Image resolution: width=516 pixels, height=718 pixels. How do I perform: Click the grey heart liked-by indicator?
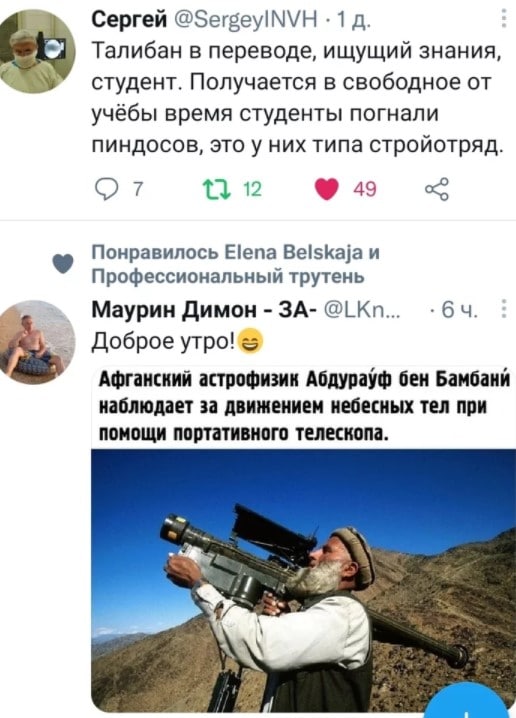click(63, 264)
